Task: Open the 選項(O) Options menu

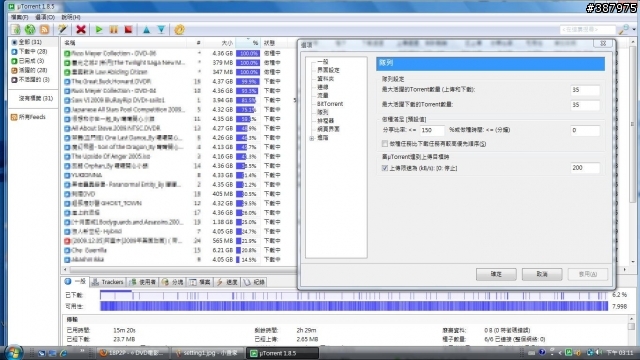Action: 44,17
